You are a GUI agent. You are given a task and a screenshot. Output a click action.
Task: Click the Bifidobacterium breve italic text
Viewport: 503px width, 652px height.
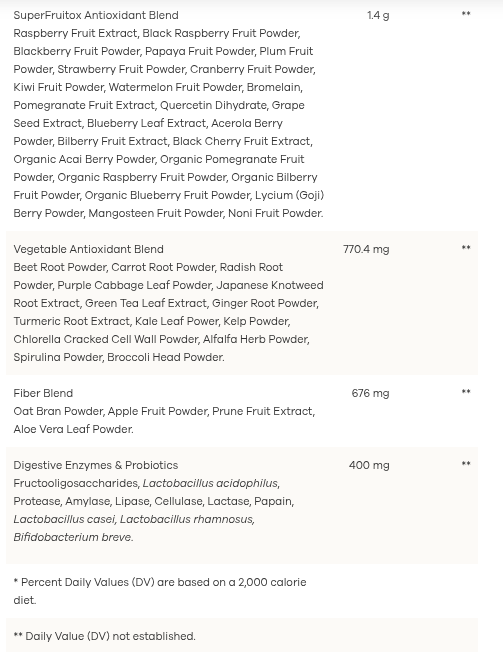[x=72, y=537]
